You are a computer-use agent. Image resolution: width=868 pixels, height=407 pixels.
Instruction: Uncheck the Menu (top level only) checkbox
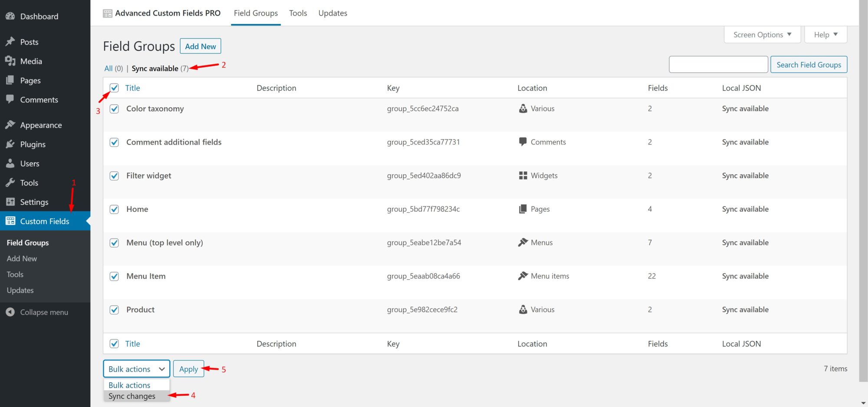[x=114, y=242]
